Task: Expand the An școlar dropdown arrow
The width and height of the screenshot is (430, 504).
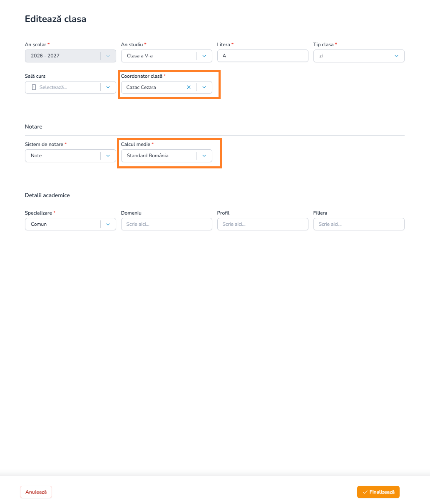Action: click(x=108, y=56)
